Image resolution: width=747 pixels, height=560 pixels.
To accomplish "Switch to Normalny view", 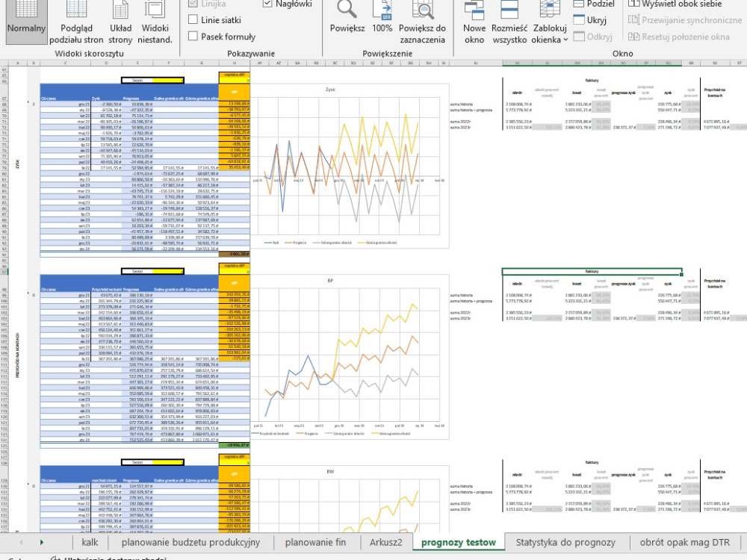I will point(26,22).
